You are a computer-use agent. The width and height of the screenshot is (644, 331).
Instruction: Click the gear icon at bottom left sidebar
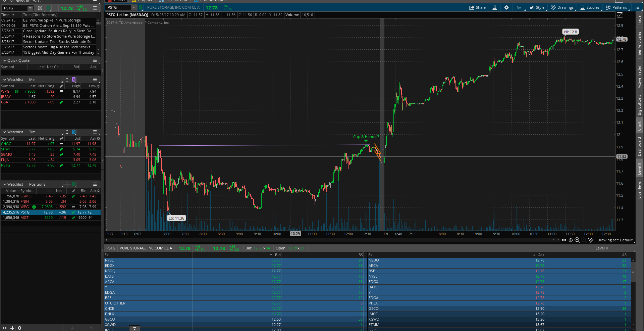19,328
